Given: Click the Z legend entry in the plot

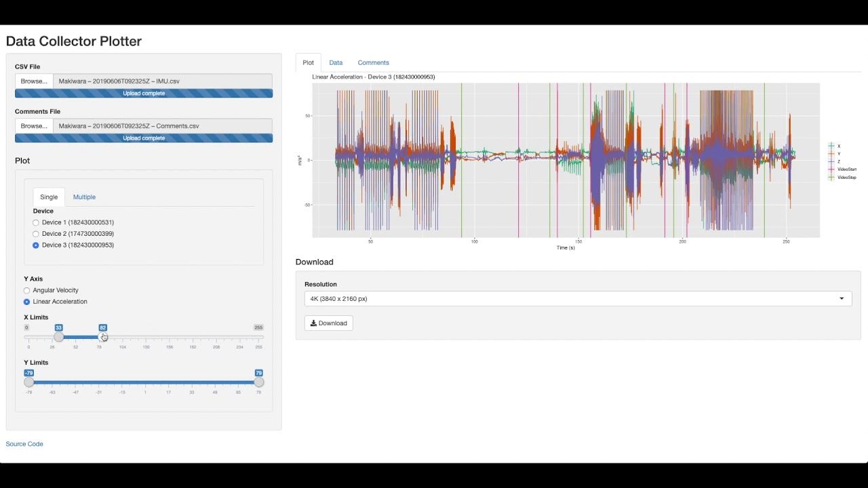Looking at the screenshot, I should point(835,162).
